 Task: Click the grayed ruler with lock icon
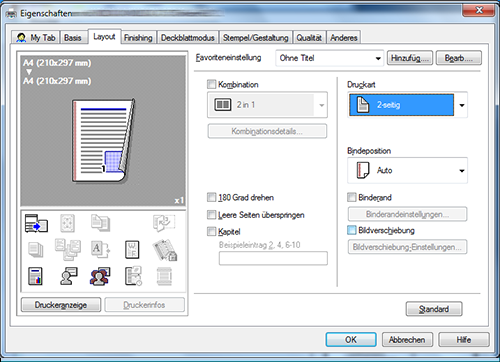coord(165,250)
